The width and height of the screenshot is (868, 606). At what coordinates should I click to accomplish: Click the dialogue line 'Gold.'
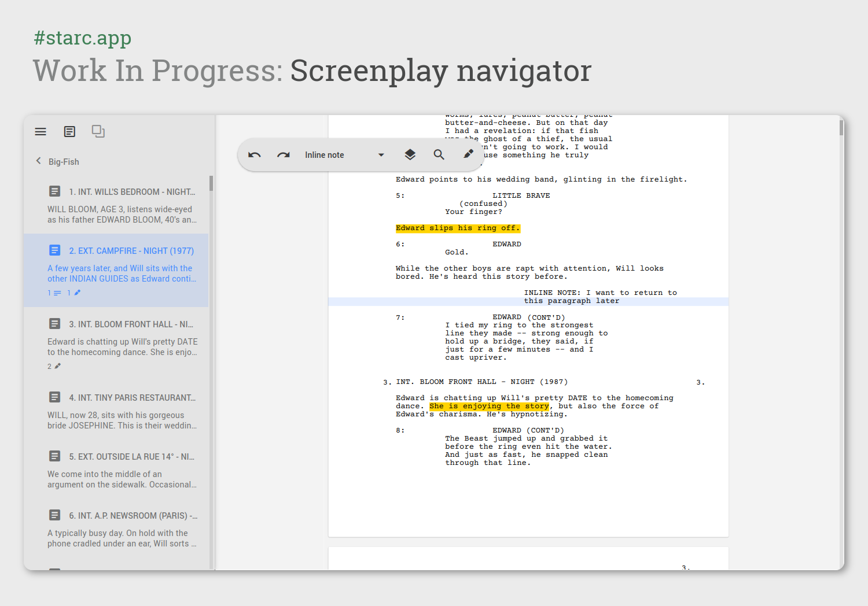457,252
